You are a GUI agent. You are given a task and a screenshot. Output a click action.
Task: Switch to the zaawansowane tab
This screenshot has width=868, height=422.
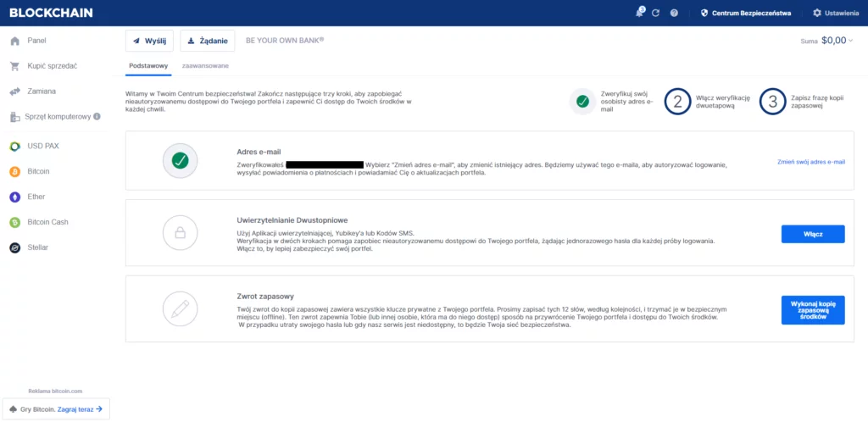[205, 66]
